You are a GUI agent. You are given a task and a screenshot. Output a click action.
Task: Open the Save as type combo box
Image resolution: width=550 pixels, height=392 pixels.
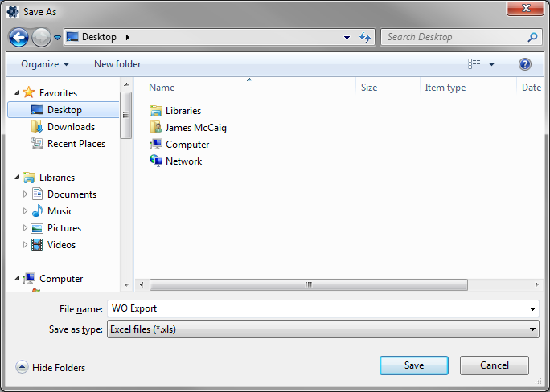click(x=322, y=329)
